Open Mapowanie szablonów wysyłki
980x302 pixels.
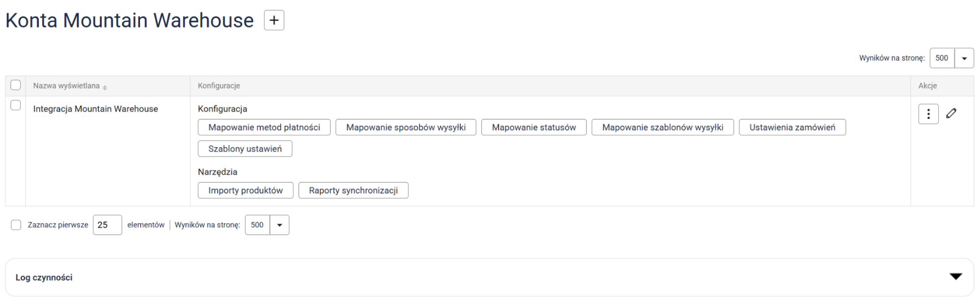662,127
